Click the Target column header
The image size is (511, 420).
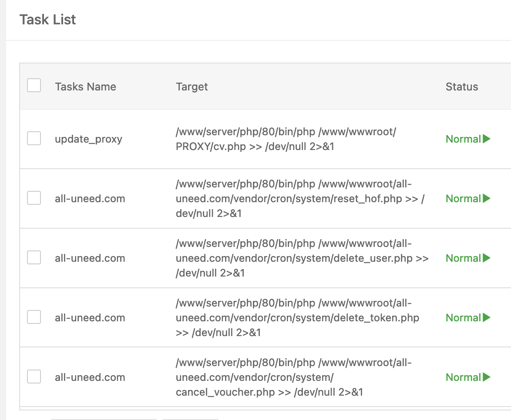pyautogui.click(x=192, y=87)
